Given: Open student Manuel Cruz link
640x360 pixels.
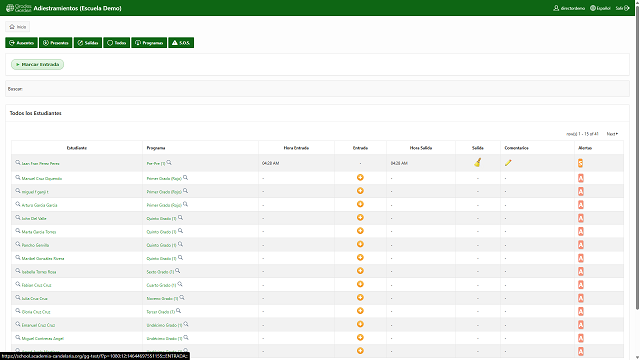Looking at the screenshot, I should pos(42,179).
